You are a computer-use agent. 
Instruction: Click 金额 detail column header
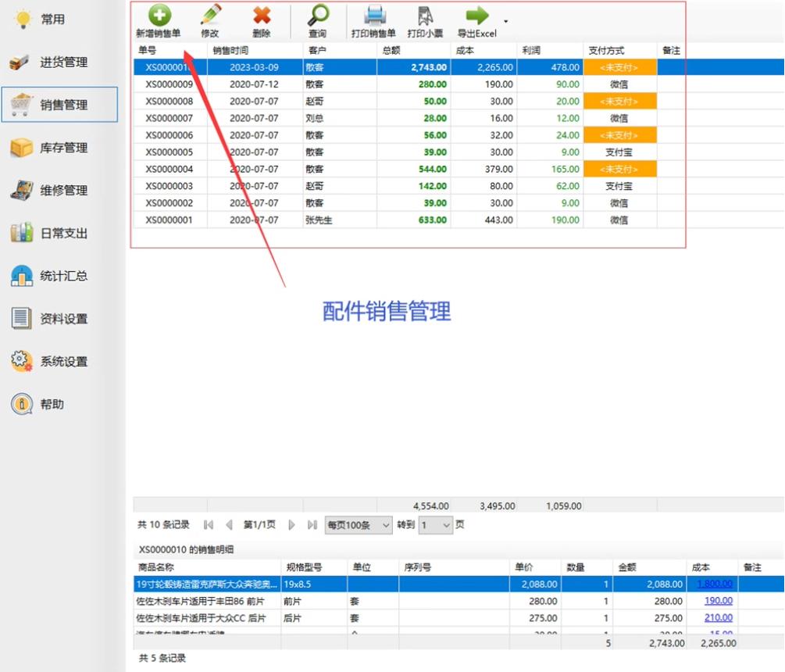[649, 567]
